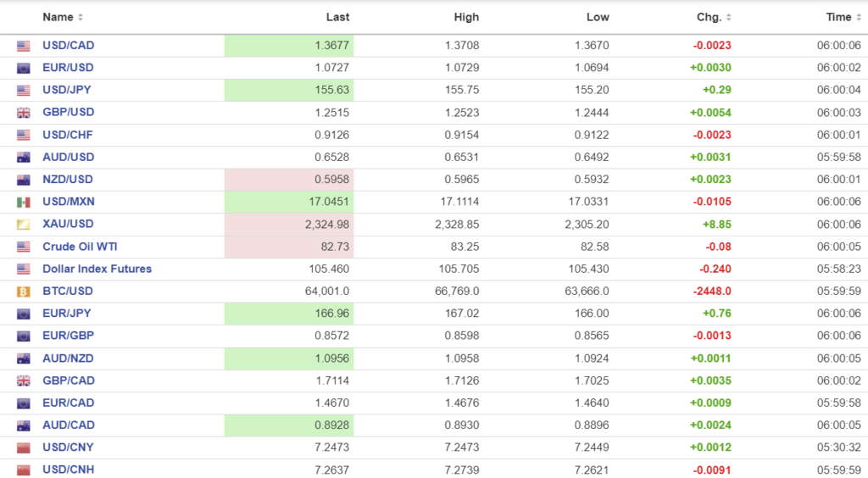Click the green 155.63 last price cell
This screenshot has height=478, width=868.
click(x=289, y=90)
